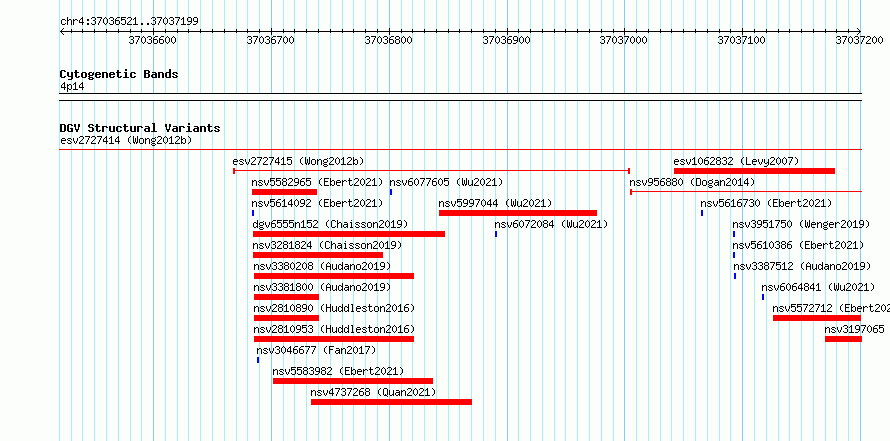
Task: Select the red bar of nsv5572712 variant
Action: pyautogui.click(x=817, y=318)
